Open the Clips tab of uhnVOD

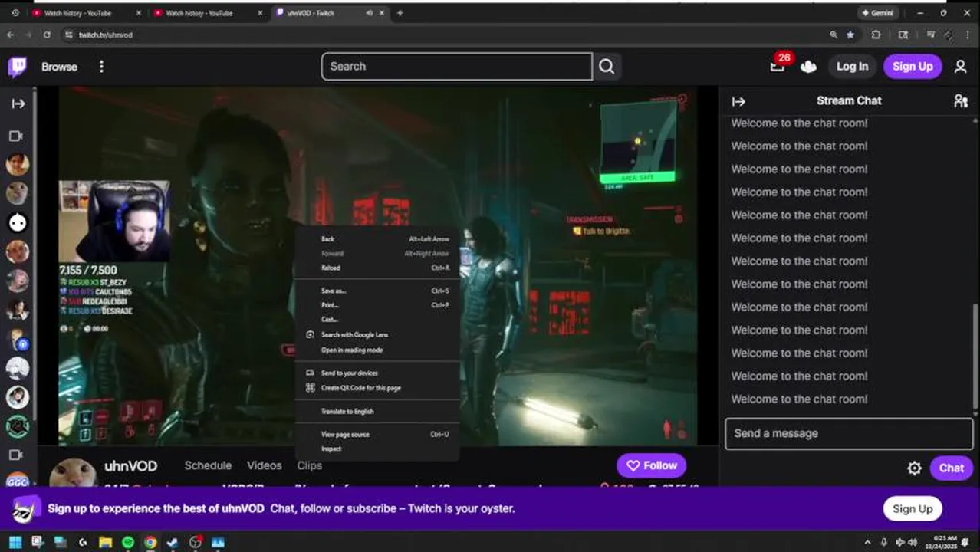[309, 465]
